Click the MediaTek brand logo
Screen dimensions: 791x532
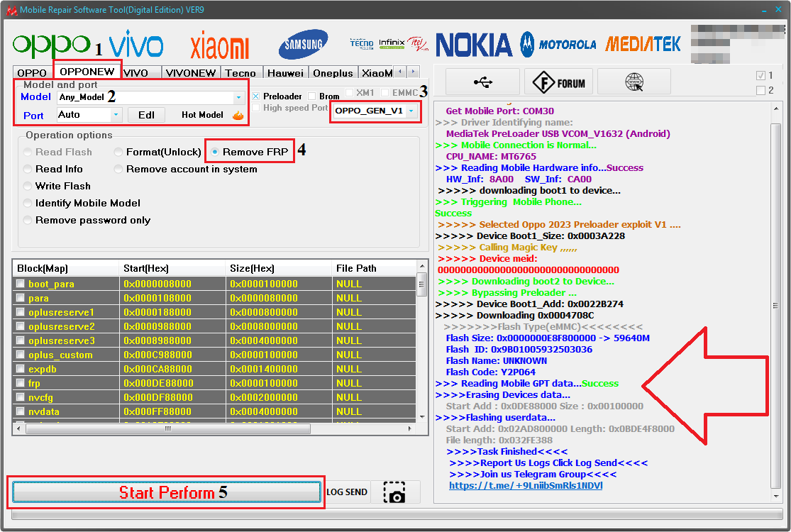[643, 45]
